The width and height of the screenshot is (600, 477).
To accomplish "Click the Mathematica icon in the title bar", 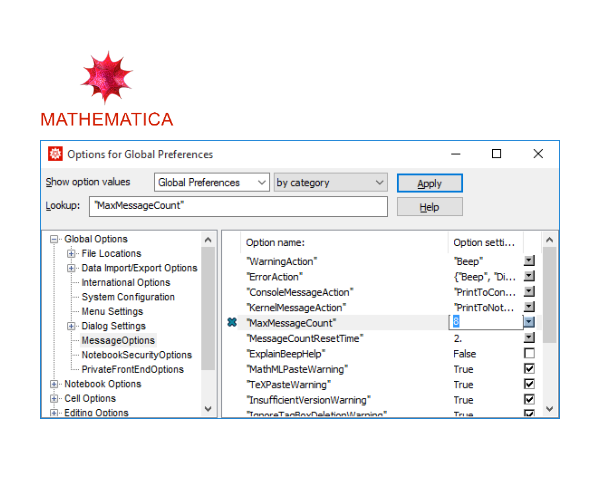I will [x=55, y=154].
